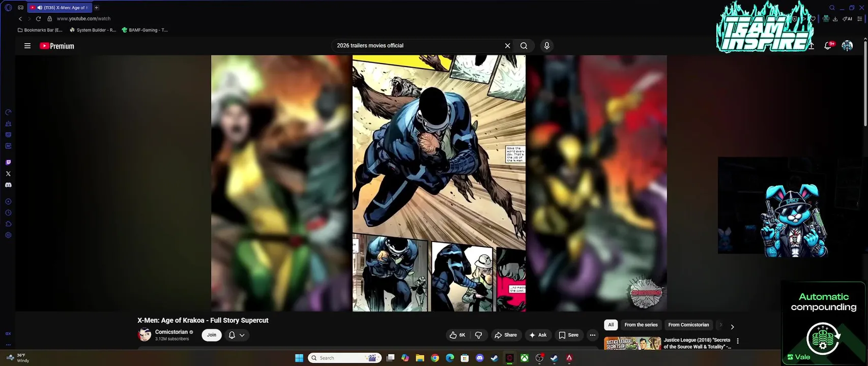Open Xbox app from taskbar
This screenshot has width=868, height=366.
[x=524, y=358]
